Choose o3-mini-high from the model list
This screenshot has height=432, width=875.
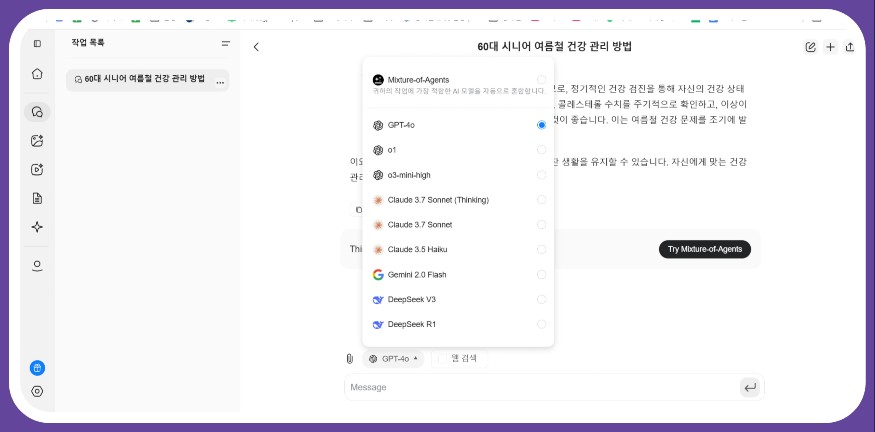tap(409, 175)
